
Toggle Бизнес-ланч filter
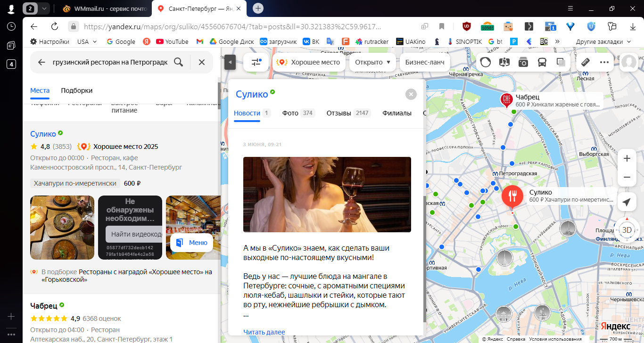tap(425, 62)
